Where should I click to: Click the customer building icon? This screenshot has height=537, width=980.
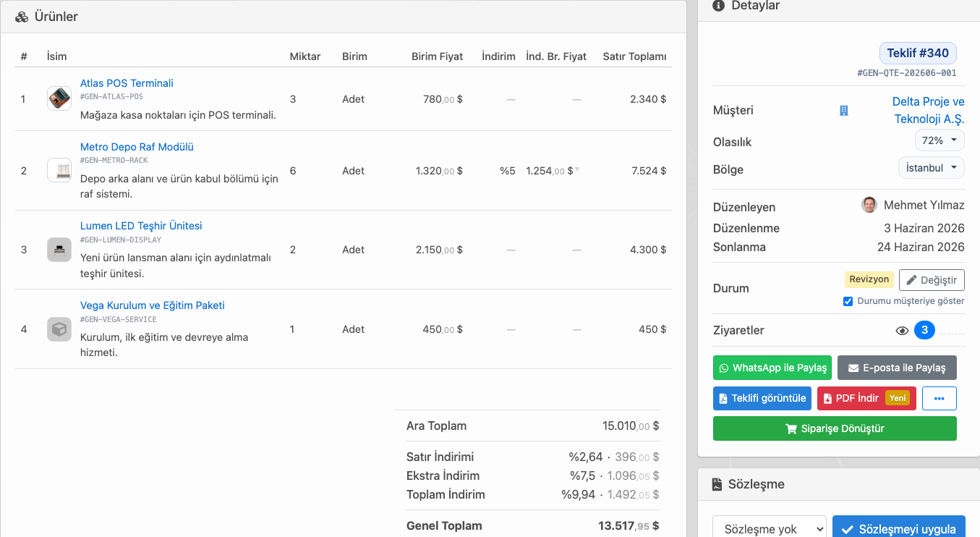click(x=843, y=111)
